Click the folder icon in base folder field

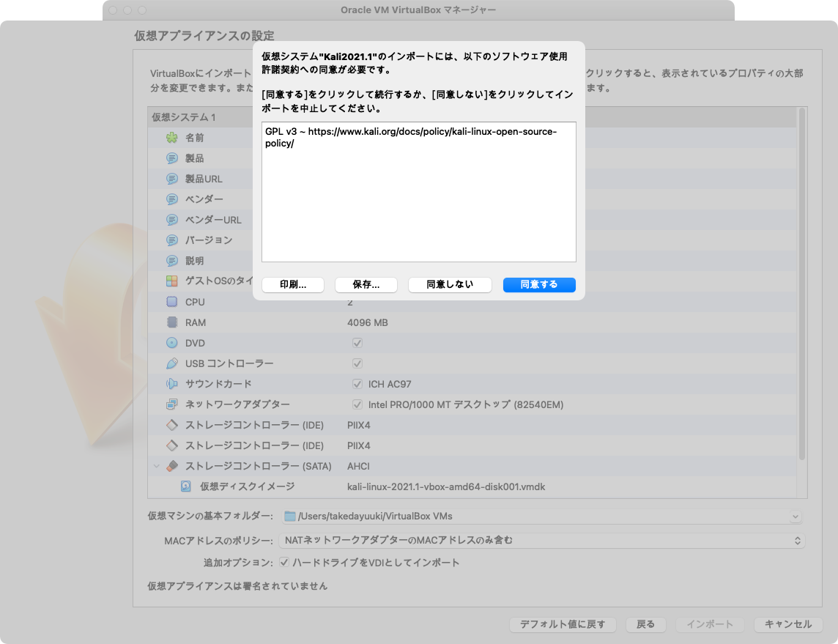289,517
